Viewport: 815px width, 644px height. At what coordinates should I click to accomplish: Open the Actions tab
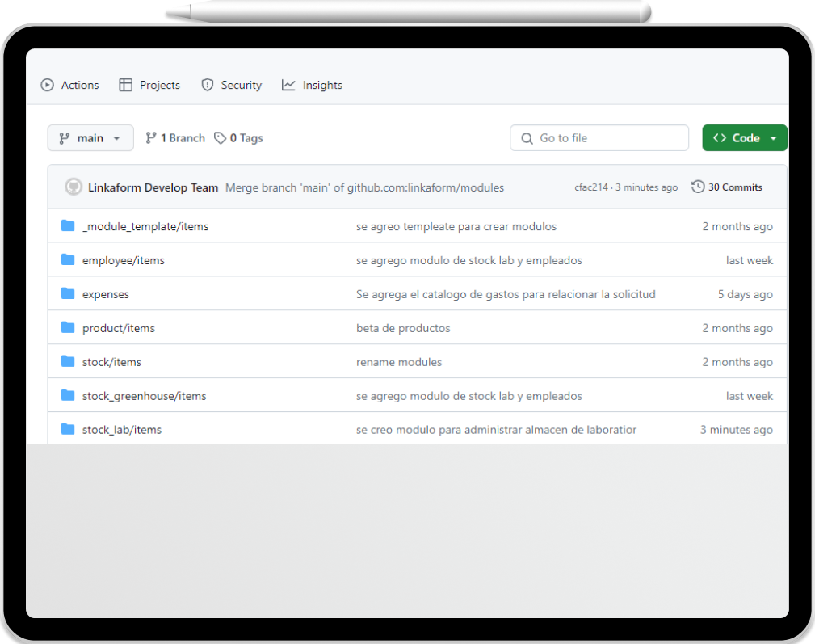coord(69,85)
